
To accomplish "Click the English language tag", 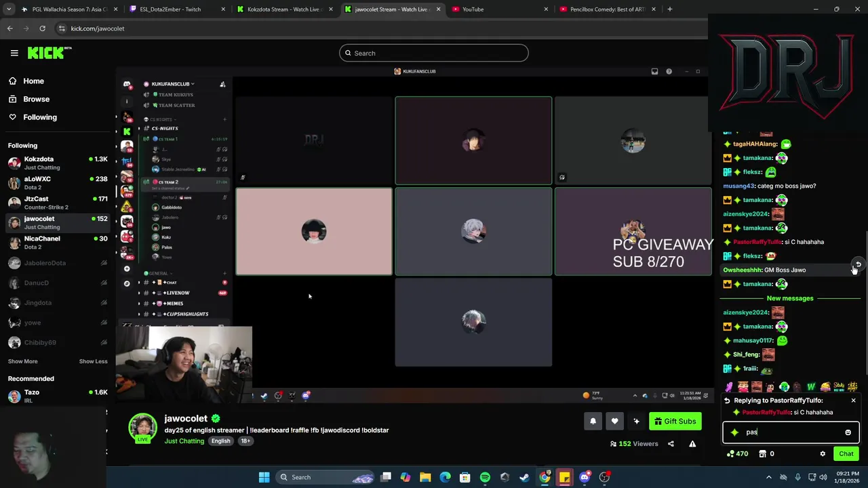I will click(x=220, y=441).
